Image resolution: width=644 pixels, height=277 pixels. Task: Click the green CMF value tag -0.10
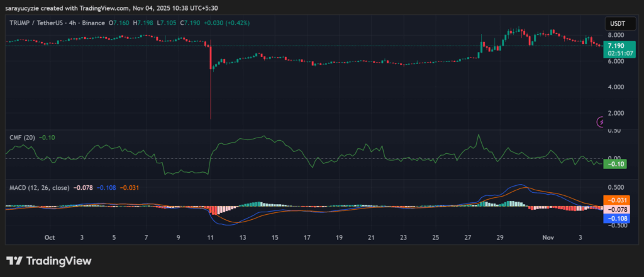point(613,164)
